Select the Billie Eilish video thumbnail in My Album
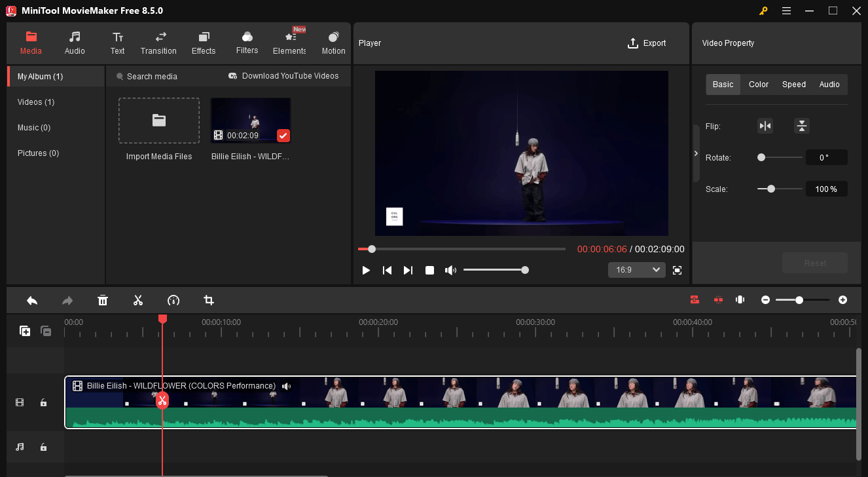The width and height of the screenshot is (868, 477). tap(251, 119)
